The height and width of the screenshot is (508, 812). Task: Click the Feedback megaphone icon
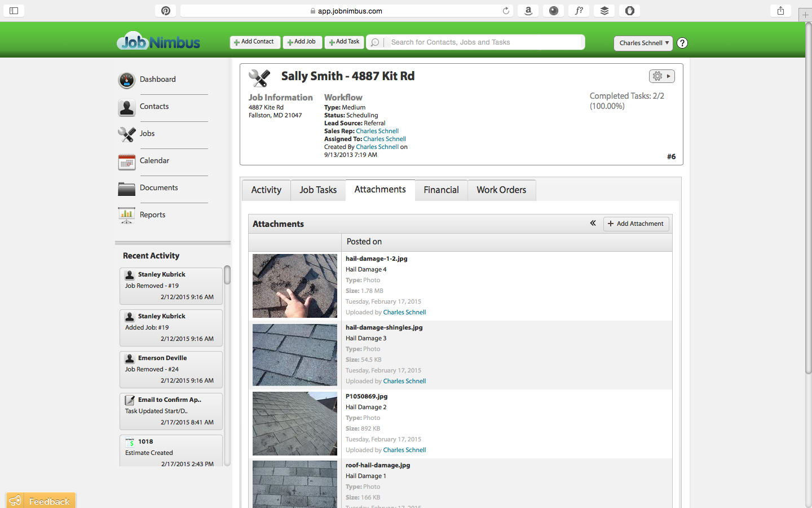(x=15, y=501)
